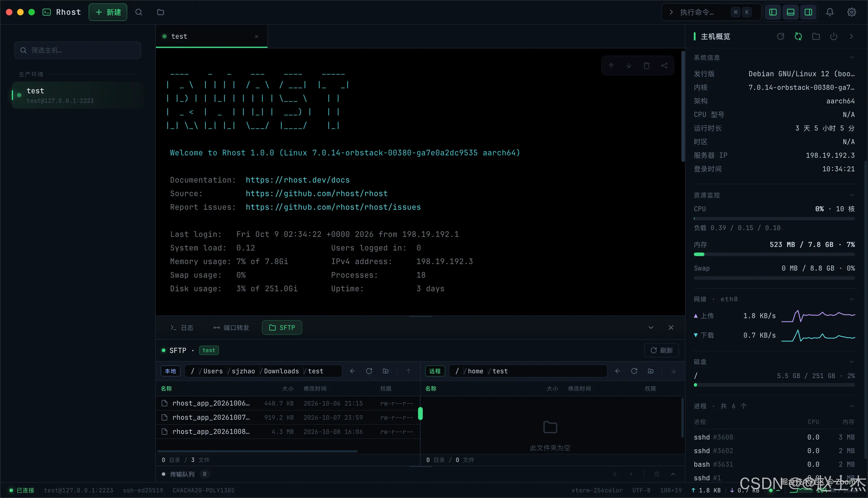The height and width of the screenshot is (498, 868).
Task: Open folder icon in host overview header
Action: point(816,36)
